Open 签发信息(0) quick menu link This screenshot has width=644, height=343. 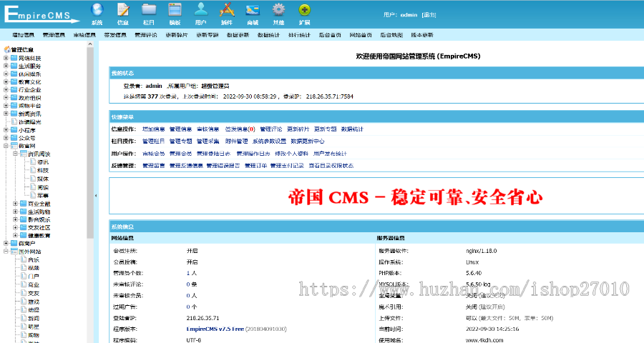[240, 129]
